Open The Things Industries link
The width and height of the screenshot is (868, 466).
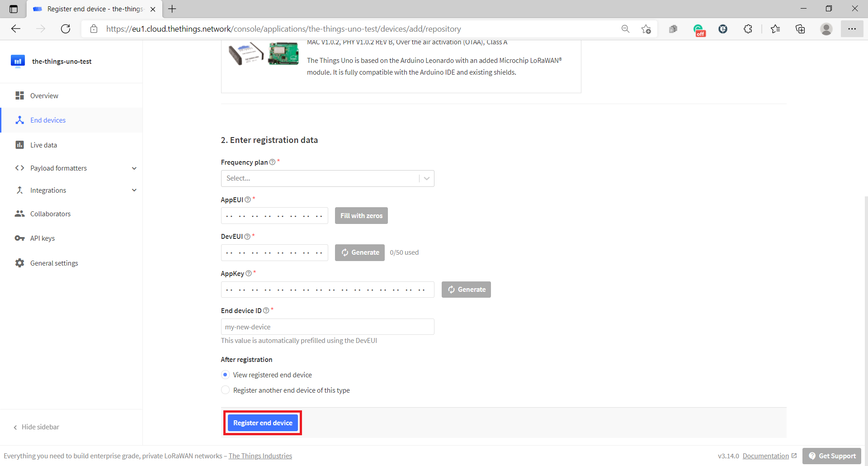point(260,456)
